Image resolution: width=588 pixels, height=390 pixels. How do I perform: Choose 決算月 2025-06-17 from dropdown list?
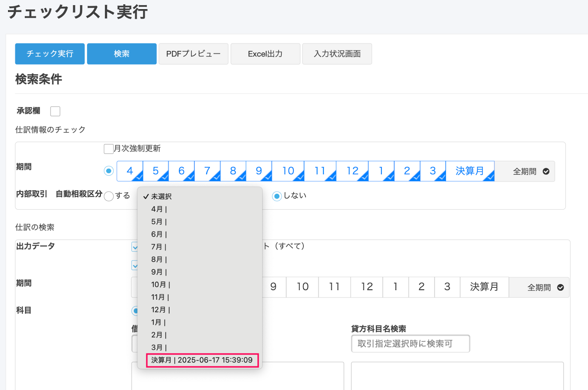pos(202,360)
